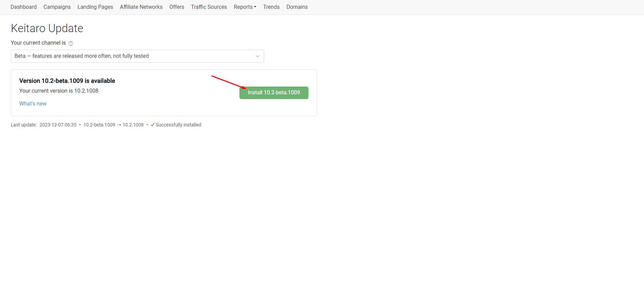Open the update channel dropdown
Screen dimensions: 644x283
coord(137,56)
